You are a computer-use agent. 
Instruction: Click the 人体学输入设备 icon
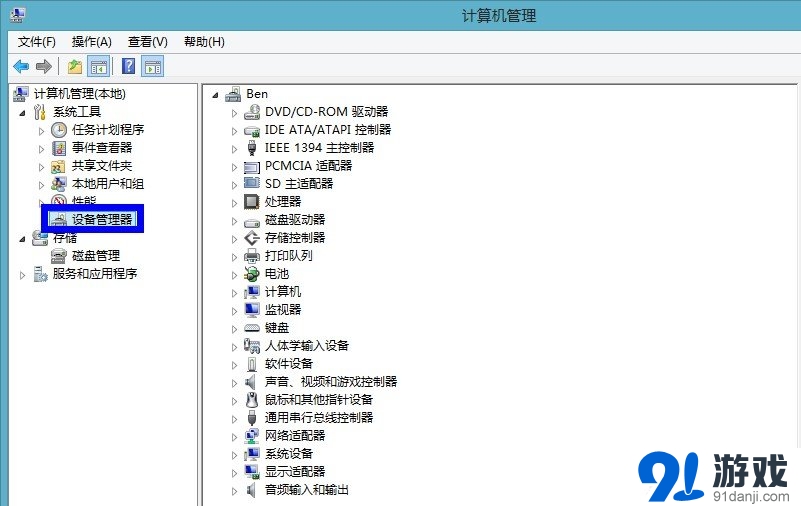(252, 346)
